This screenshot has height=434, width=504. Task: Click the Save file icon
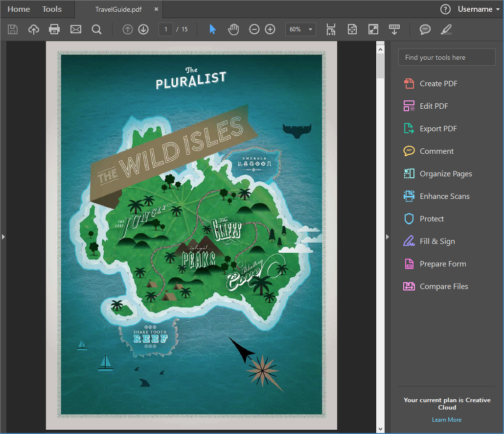click(x=13, y=29)
